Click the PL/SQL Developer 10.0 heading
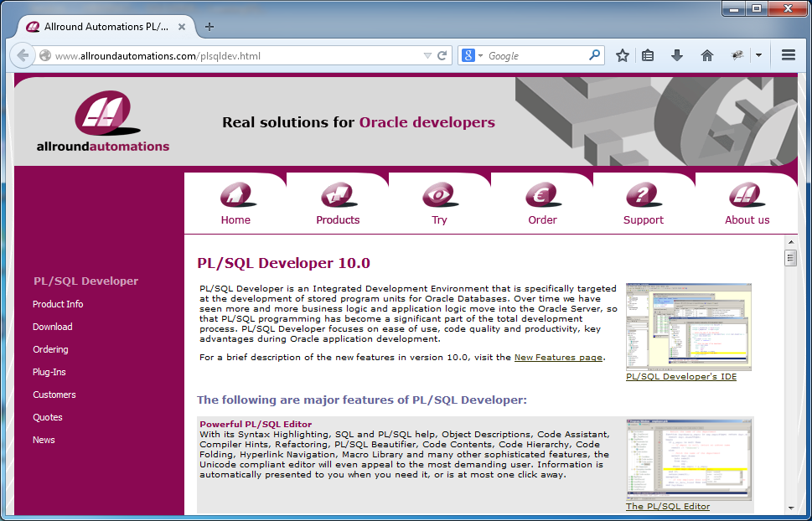This screenshot has height=521, width=812. (284, 263)
